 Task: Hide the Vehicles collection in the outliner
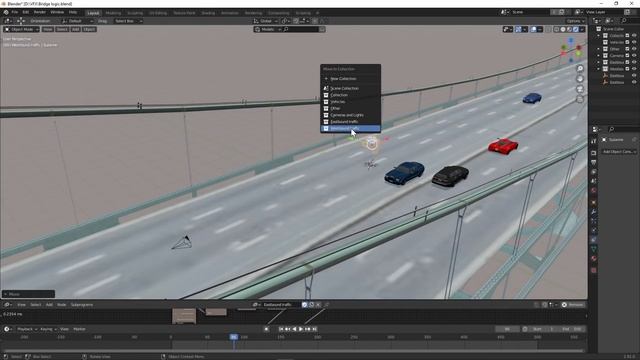(x=634, y=42)
